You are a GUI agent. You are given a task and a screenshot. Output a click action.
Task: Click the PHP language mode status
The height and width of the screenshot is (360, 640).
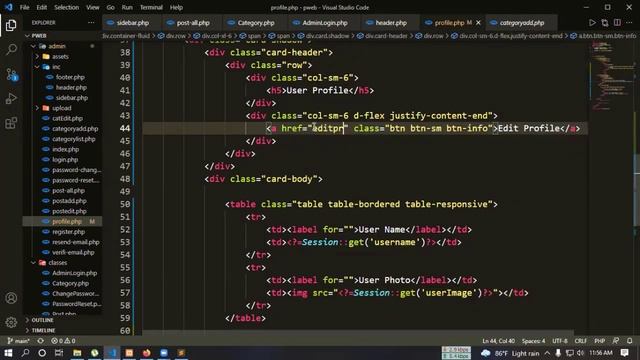point(599,341)
